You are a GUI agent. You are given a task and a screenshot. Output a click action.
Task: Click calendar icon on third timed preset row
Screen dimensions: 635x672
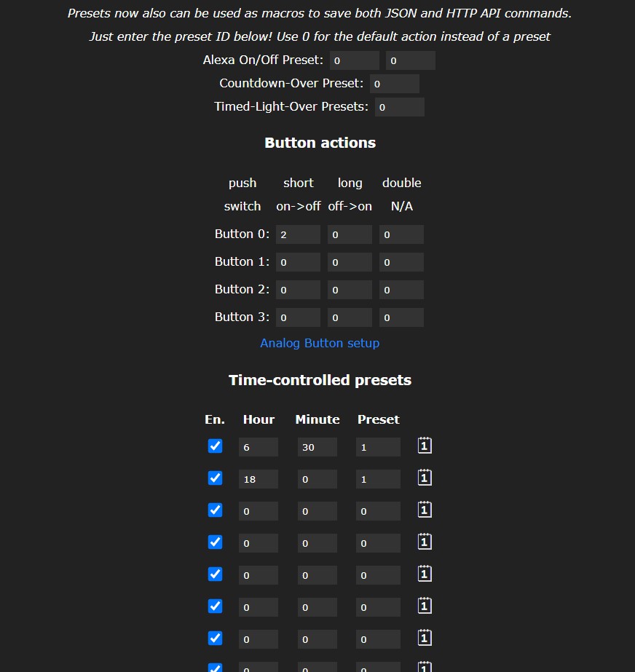[425, 510]
